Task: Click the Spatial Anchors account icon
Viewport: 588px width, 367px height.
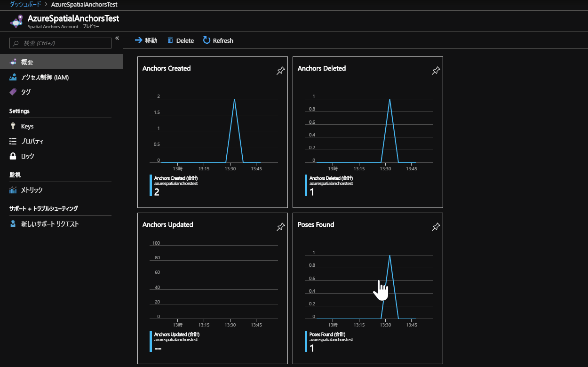Action: 17,21
